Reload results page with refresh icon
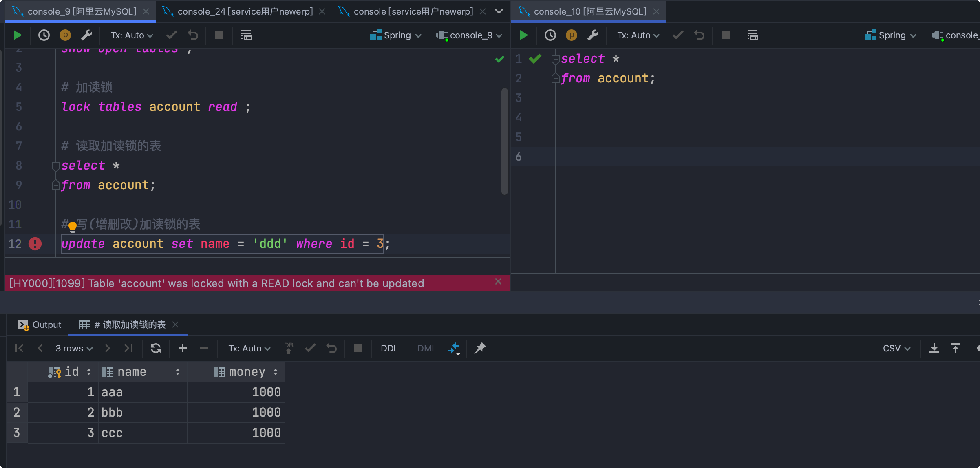Viewport: 980px width, 468px height. 156,348
